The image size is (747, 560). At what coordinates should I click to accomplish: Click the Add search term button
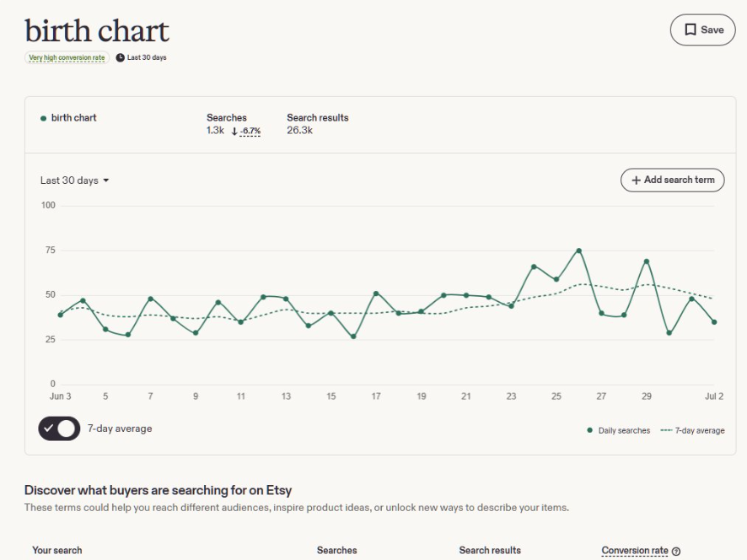(672, 180)
